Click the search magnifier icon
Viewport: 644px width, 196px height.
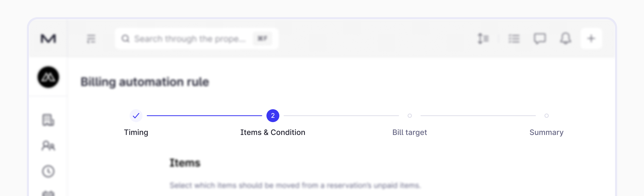pyautogui.click(x=125, y=39)
